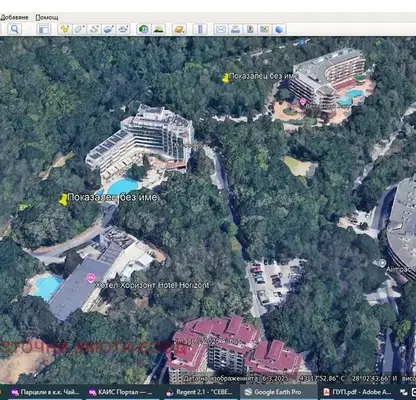Viewport: 416px width, 400px height.
Task: Open the planet switcher dropdown
Action: [x=179, y=29]
